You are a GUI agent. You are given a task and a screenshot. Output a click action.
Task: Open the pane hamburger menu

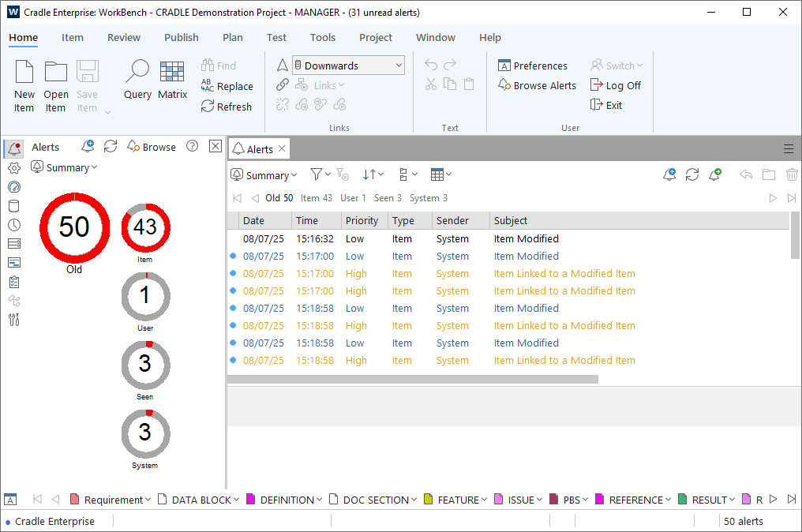(789, 149)
